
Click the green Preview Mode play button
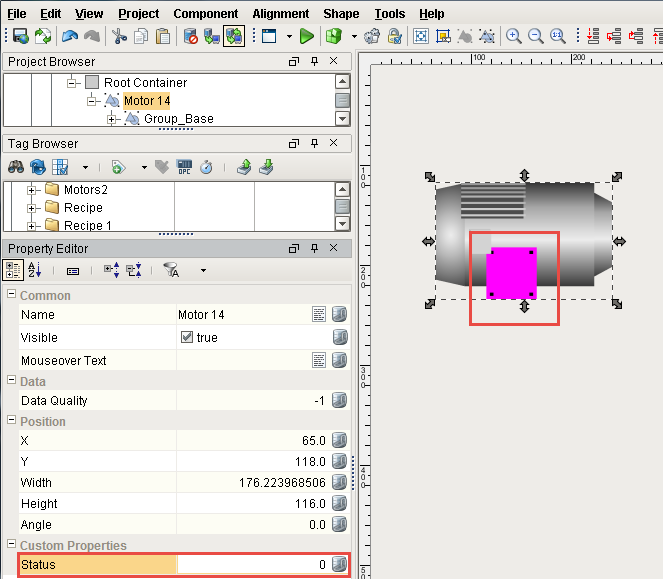tap(306, 36)
